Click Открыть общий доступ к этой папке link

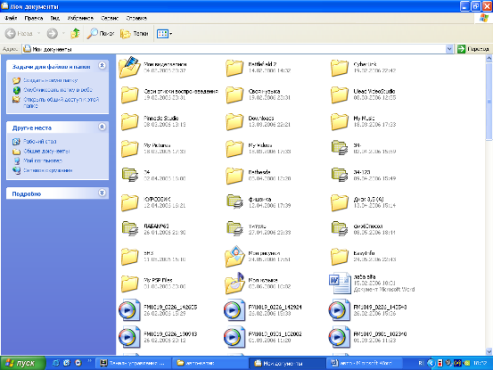click(x=61, y=103)
